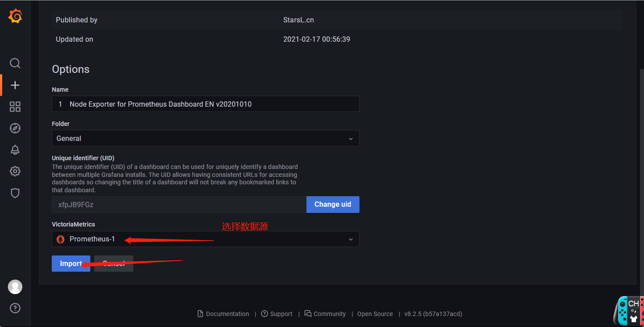This screenshot has width=644, height=327.
Task: Click the StarsL.cn published by value
Action: coord(299,20)
